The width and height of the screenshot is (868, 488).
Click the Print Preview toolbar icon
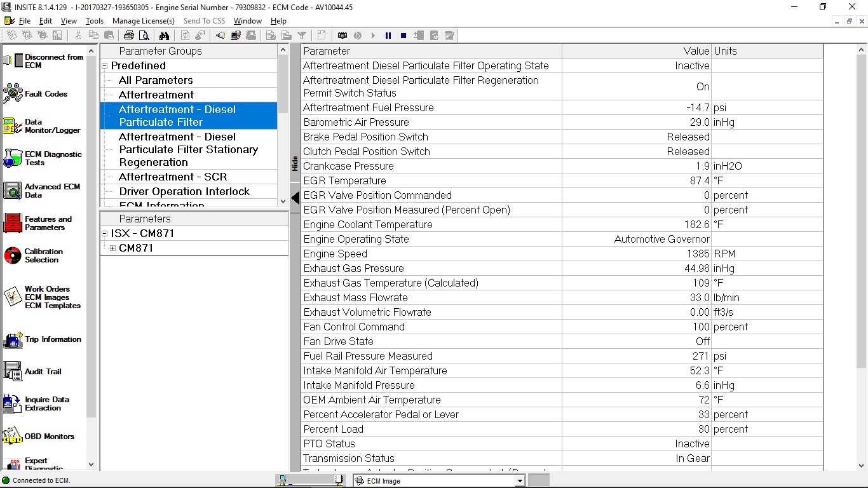[144, 36]
